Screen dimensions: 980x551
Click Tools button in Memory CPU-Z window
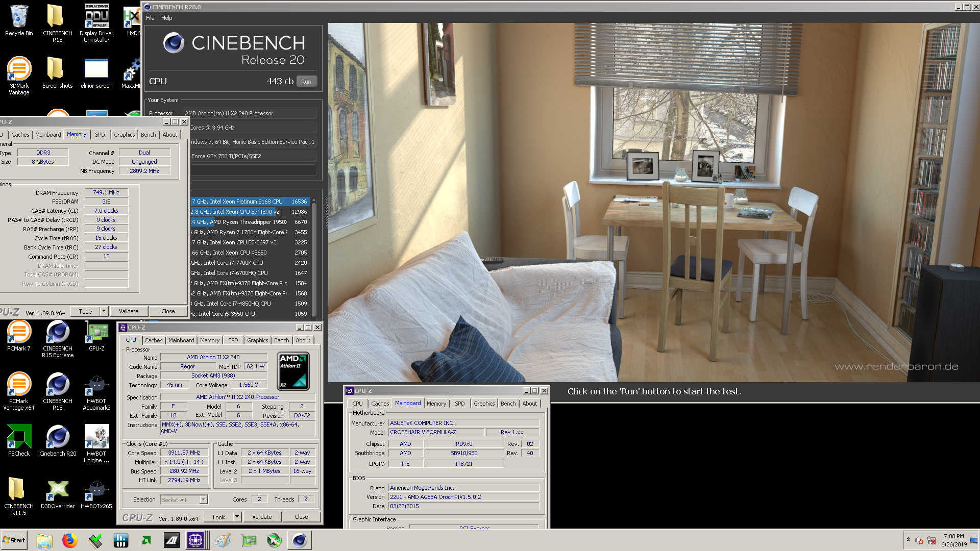(x=85, y=311)
